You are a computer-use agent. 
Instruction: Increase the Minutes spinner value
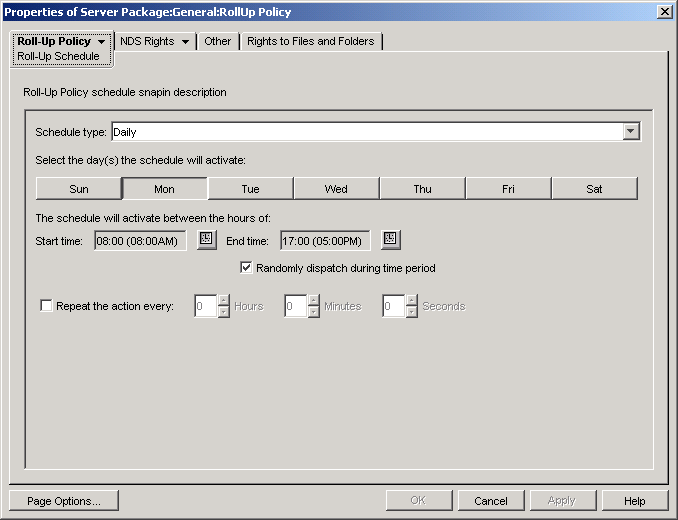point(314,300)
